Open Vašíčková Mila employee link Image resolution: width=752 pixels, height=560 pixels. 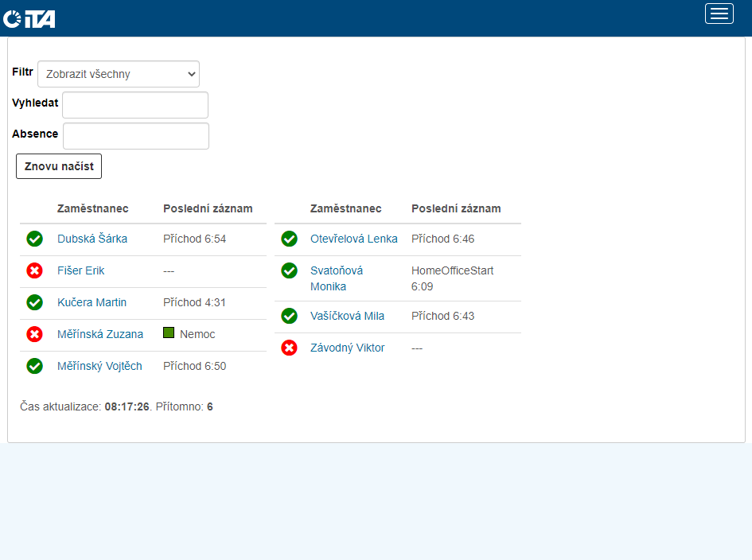click(347, 316)
